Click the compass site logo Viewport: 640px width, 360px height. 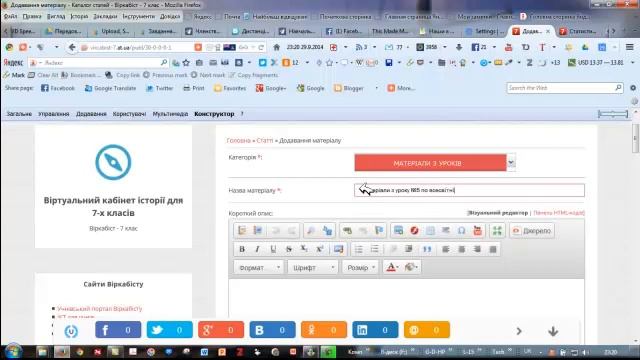(x=113, y=162)
